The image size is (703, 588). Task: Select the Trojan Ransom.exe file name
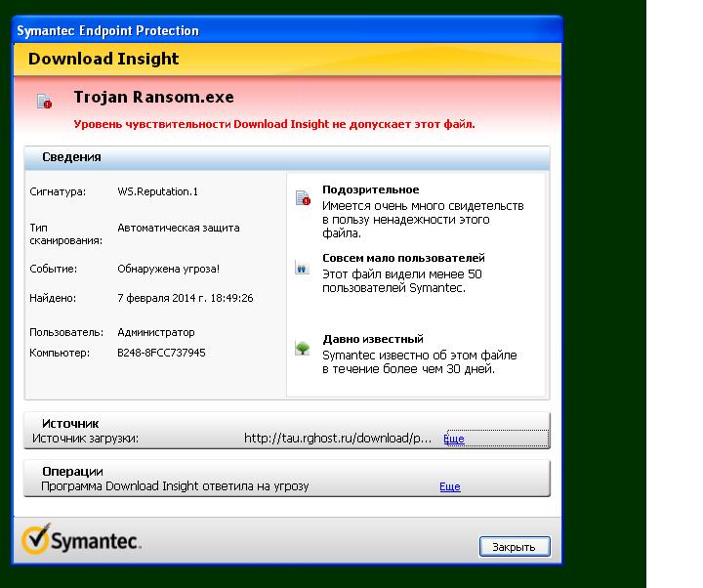pos(153,98)
